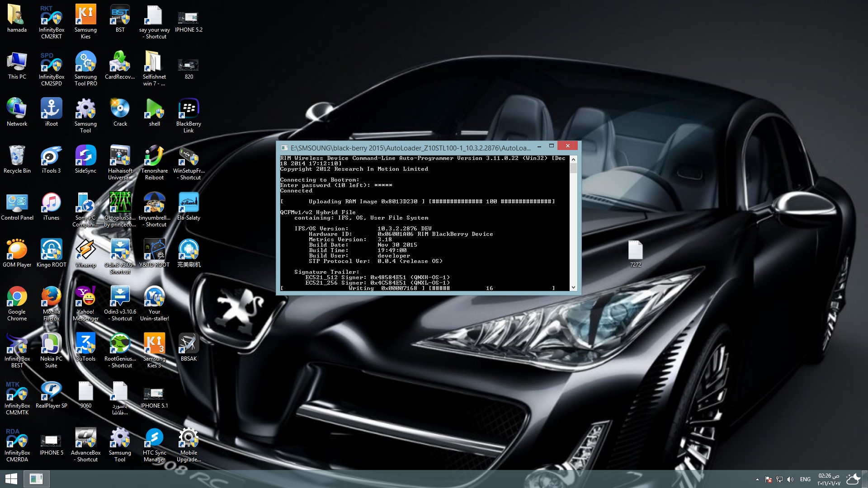Open Samsung Kies desktop icon
Screen dimensions: 868x488
click(85, 22)
